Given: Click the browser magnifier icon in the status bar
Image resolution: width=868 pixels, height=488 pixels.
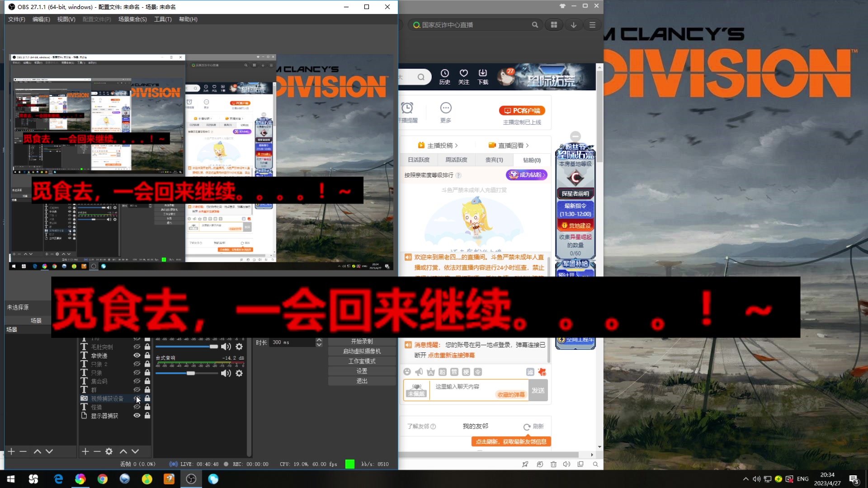Looking at the screenshot, I should click(595, 464).
